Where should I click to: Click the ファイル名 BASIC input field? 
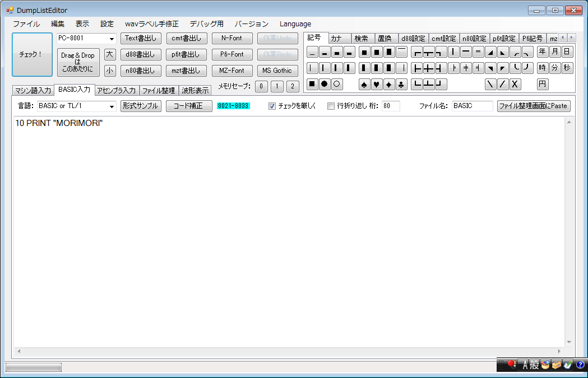(472, 106)
